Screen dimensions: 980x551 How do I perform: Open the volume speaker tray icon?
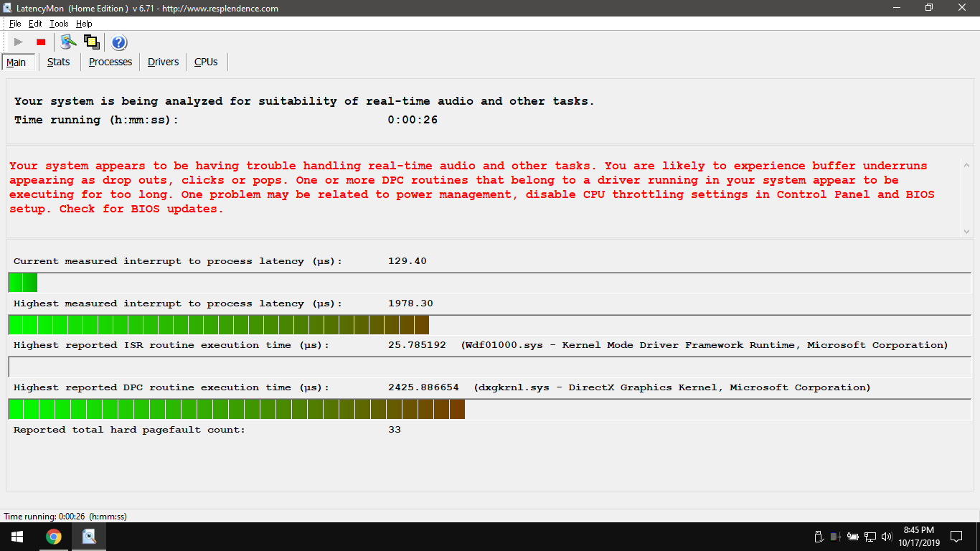click(887, 537)
